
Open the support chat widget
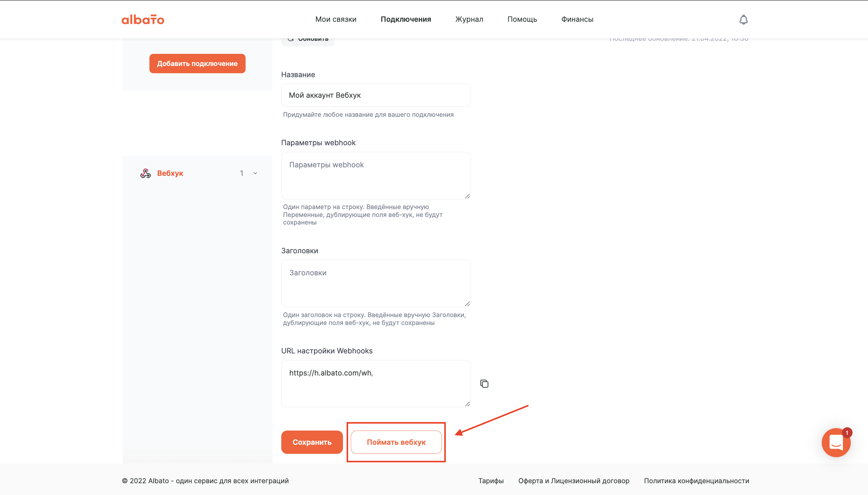[x=836, y=442]
